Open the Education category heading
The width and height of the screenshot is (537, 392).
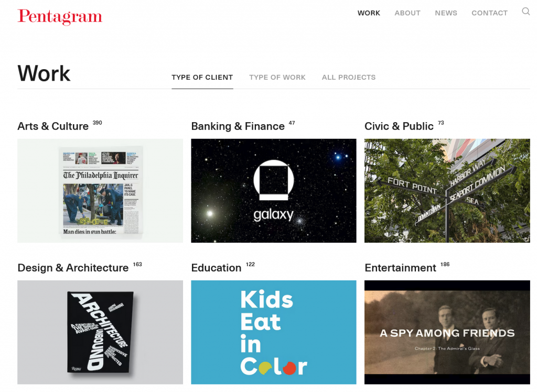coord(216,268)
